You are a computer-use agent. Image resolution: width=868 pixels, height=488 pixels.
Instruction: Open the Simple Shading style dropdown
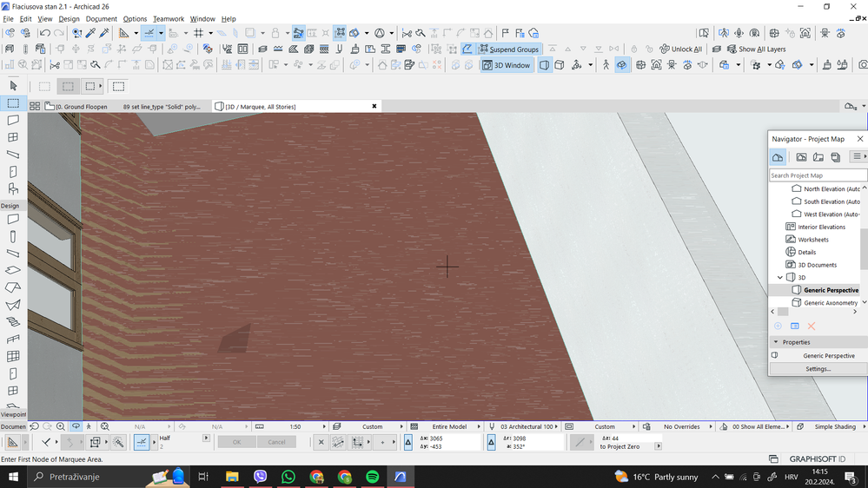coord(834,427)
